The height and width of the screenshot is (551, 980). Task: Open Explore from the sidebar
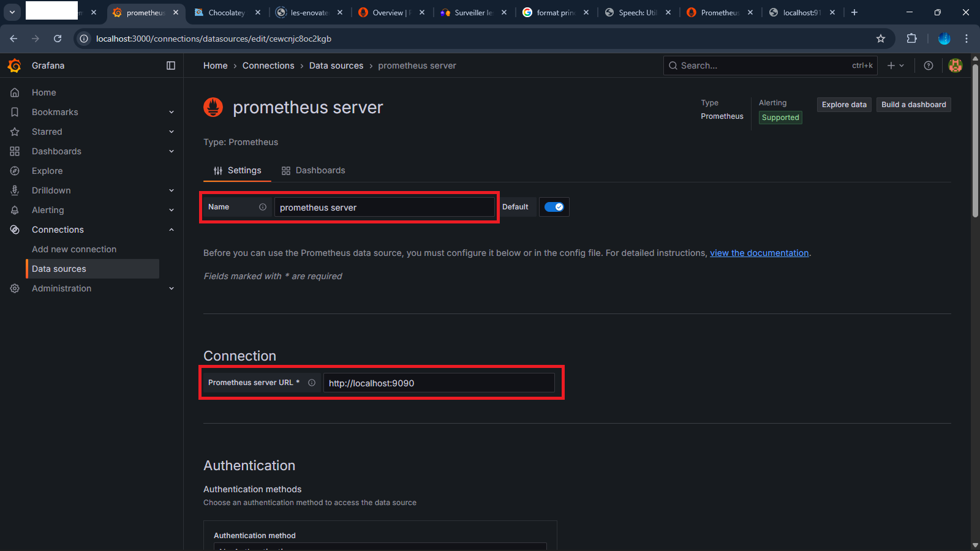coord(47,171)
